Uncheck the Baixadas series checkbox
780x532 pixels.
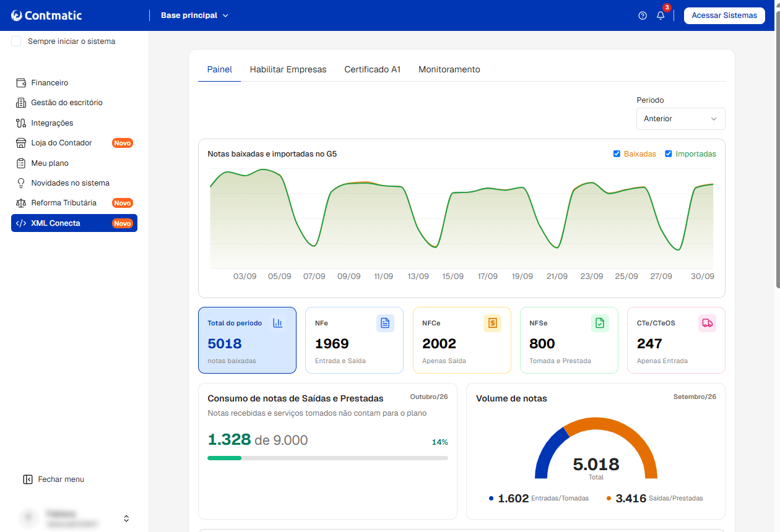point(617,154)
